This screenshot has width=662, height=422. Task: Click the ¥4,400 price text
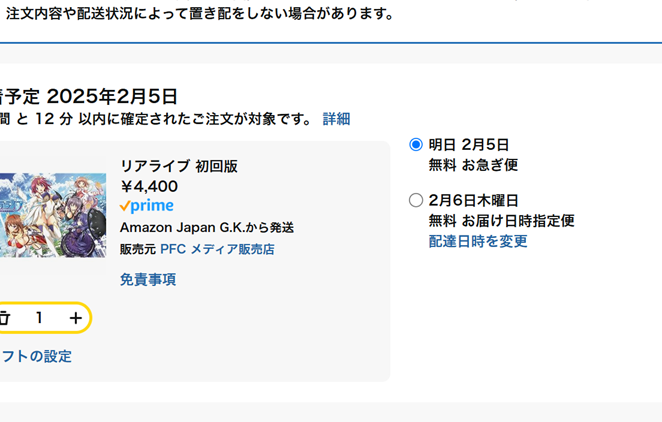coord(149,186)
